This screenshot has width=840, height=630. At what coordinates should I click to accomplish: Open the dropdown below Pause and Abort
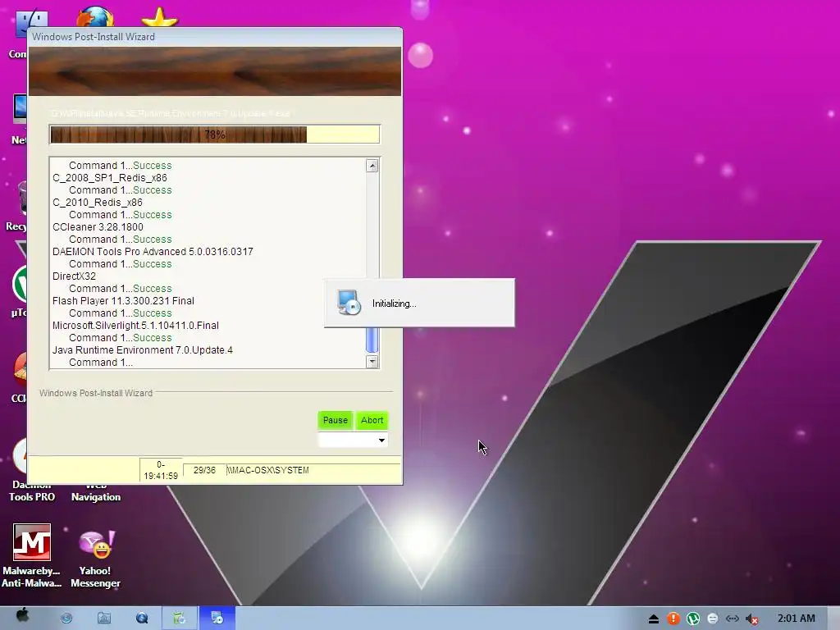tap(353, 441)
